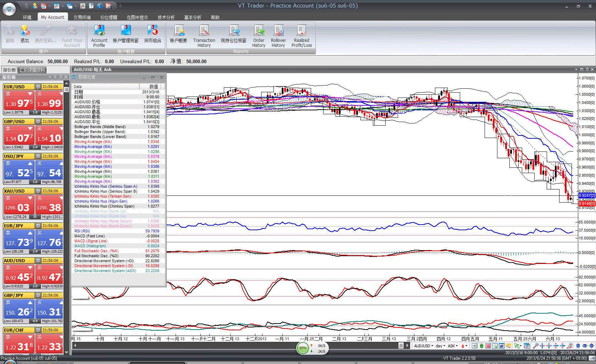The height and width of the screenshot is (364, 596).
Task: Switch to the 技术分析 ribbon tab
Action: [x=166, y=17]
